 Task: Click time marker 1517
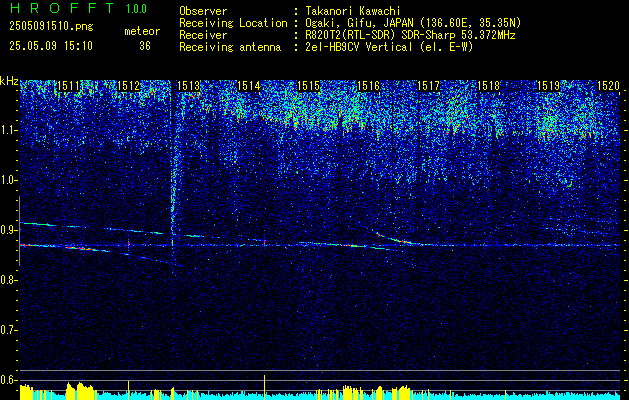429,85
